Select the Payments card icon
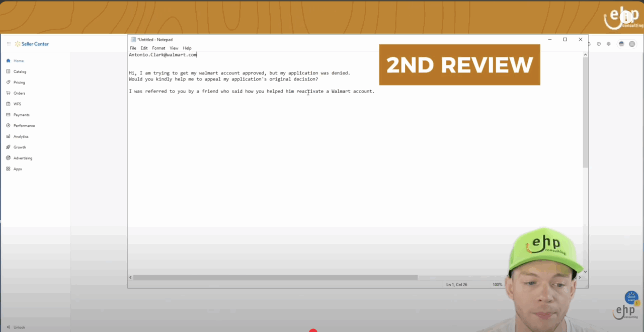This screenshot has width=644, height=332. [8, 115]
